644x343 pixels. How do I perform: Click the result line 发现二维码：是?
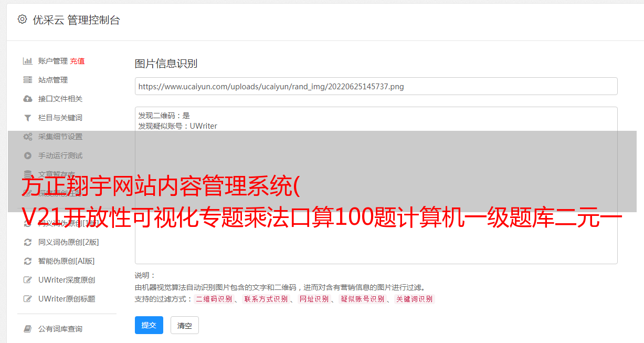pyautogui.click(x=164, y=116)
